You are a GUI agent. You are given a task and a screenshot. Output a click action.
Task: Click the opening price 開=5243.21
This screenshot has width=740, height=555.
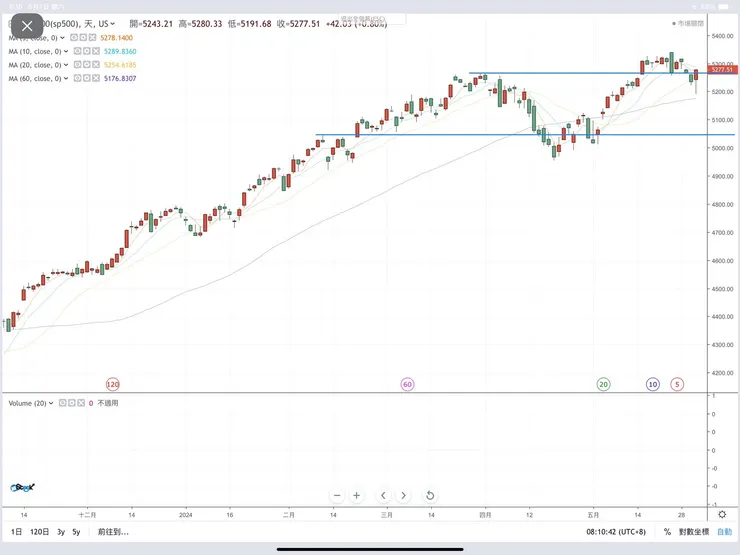tap(151, 24)
